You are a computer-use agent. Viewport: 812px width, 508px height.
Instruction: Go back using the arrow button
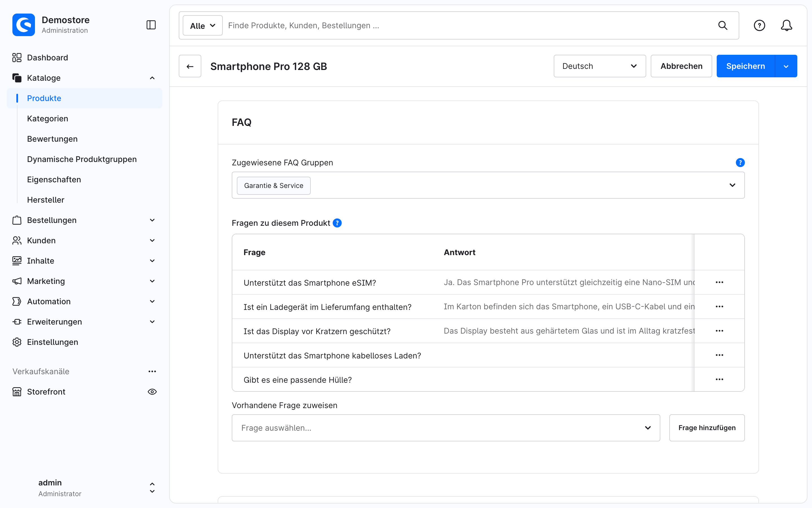(x=190, y=66)
